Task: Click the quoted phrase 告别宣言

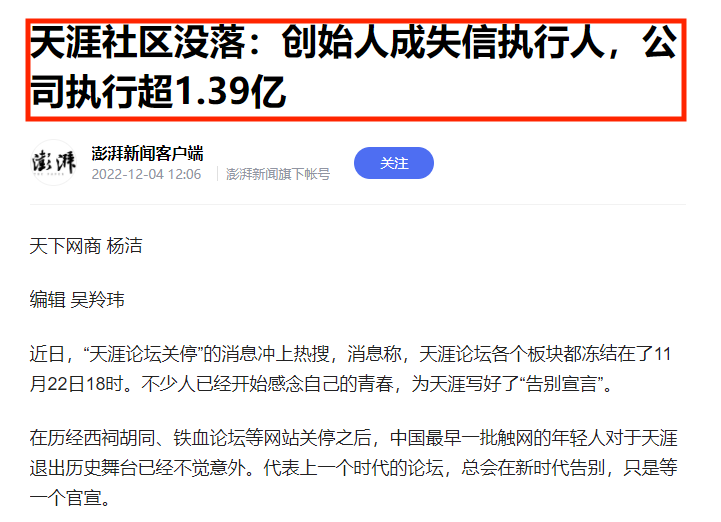Action: [x=561, y=384]
